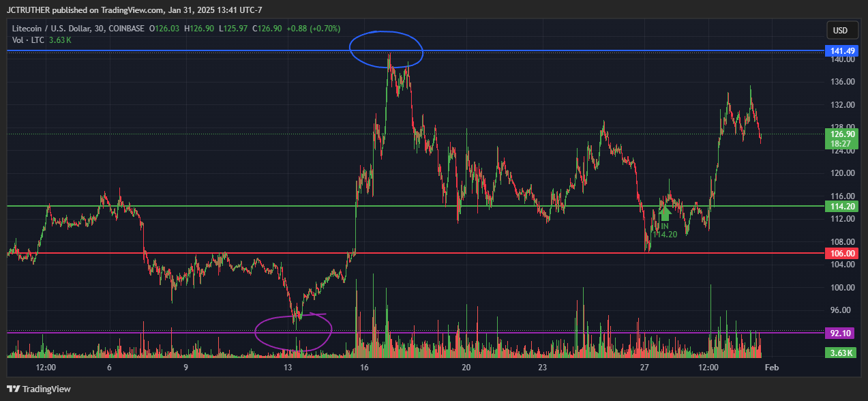Click the 27 date label on time axis
Image resolution: width=868 pixels, height=401 pixels.
(x=645, y=368)
